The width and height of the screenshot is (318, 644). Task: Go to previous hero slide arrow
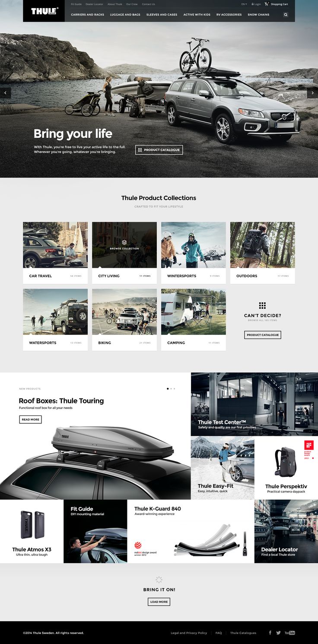click(5, 93)
